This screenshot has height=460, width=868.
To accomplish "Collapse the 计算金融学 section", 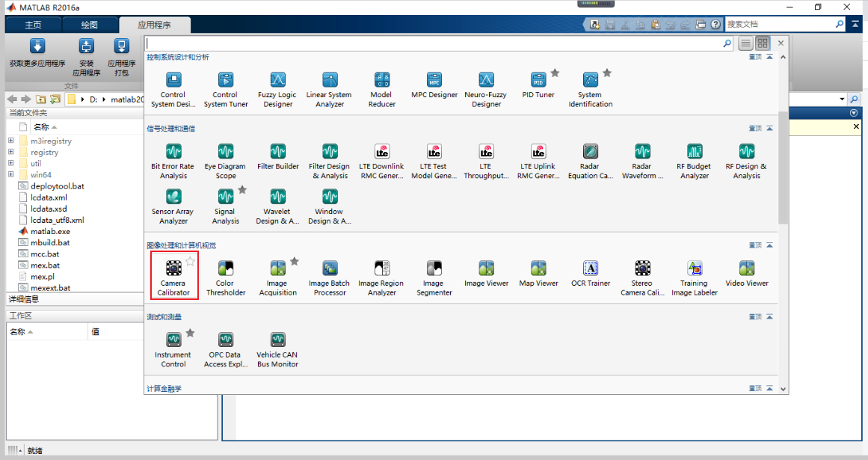I will (769, 389).
